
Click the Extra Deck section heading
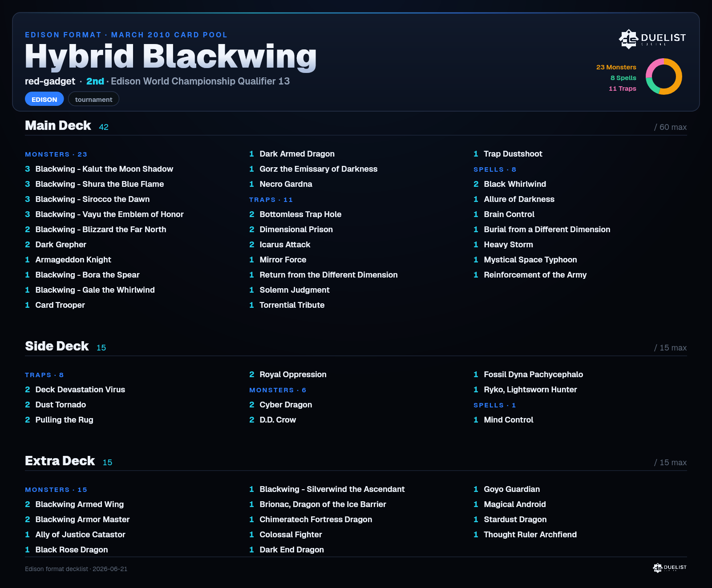pyautogui.click(x=60, y=461)
